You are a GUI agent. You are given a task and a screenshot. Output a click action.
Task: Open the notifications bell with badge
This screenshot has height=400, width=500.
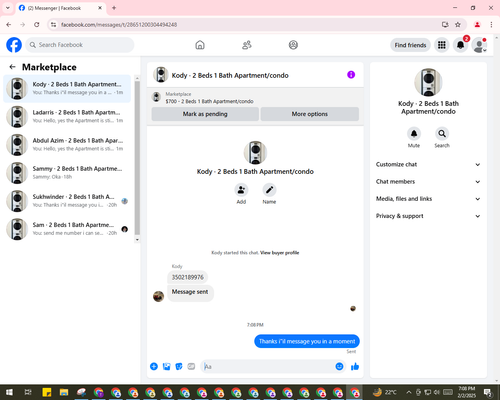point(461,45)
